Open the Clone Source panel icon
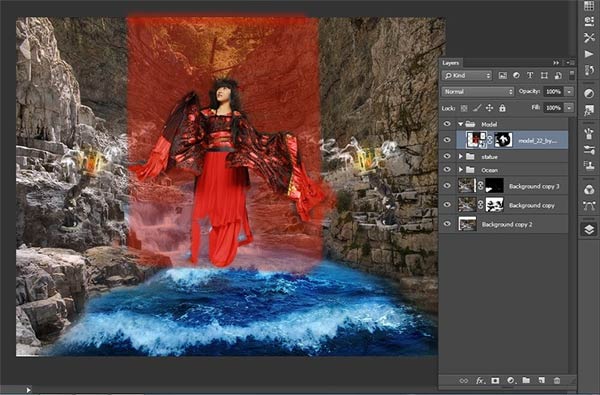 click(x=589, y=166)
